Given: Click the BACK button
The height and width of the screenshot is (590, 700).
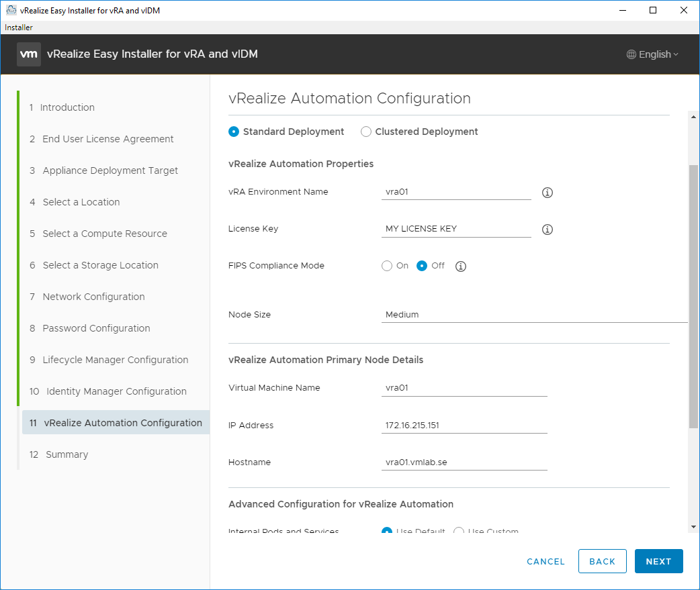Looking at the screenshot, I should 602,561.
